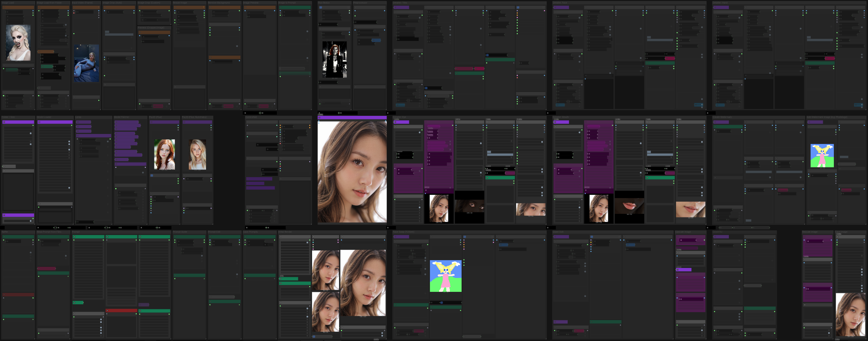Screen dimensions: 868x341
Task: Click the "Rescale Image" group title
Action: (x=810, y=232)
